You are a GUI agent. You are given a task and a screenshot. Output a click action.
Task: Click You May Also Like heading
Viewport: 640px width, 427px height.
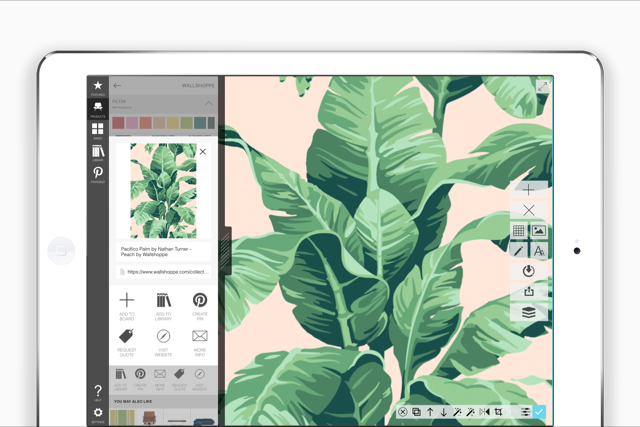click(x=133, y=401)
